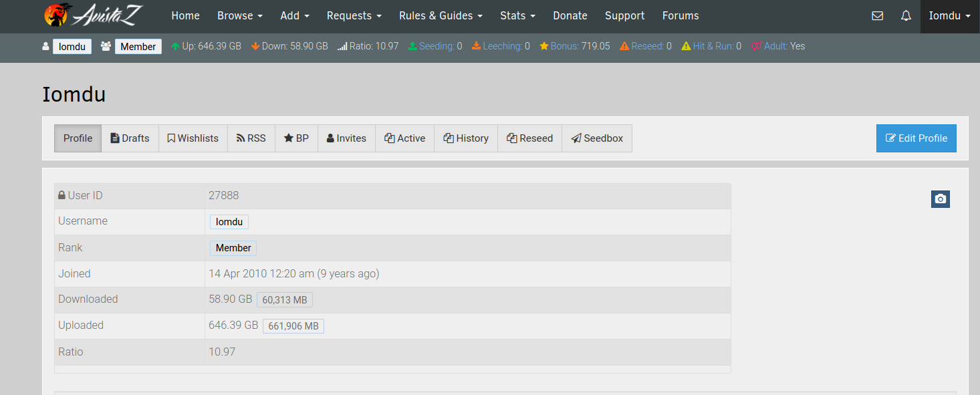Click the Hit & Run warning icon
This screenshot has height=395, width=980.
pyautogui.click(x=686, y=47)
